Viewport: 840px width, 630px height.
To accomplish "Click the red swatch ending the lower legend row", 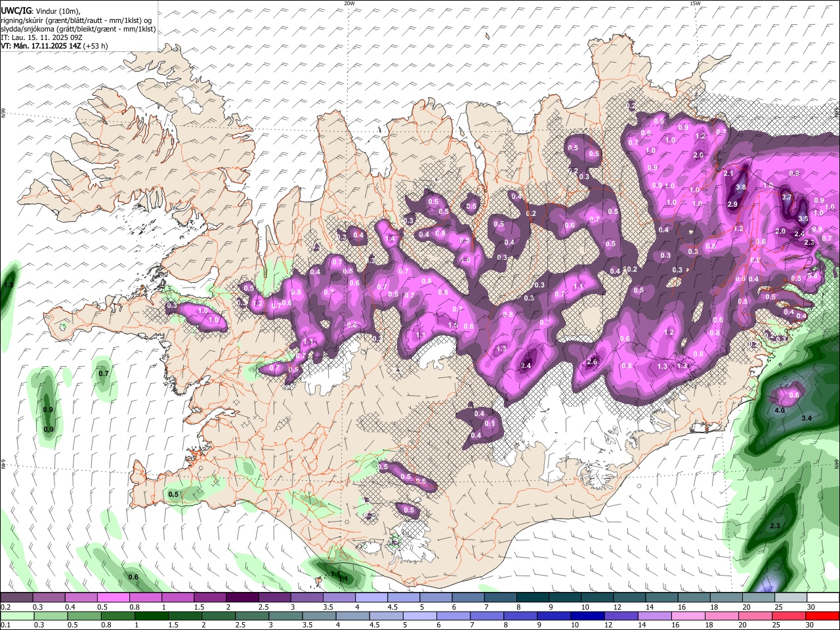I will 822,616.
